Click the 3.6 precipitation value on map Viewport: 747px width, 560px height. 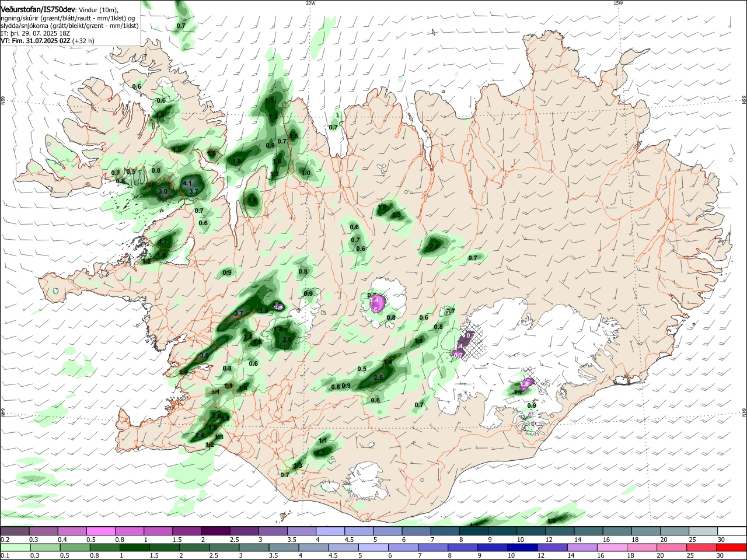(x=204, y=355)
